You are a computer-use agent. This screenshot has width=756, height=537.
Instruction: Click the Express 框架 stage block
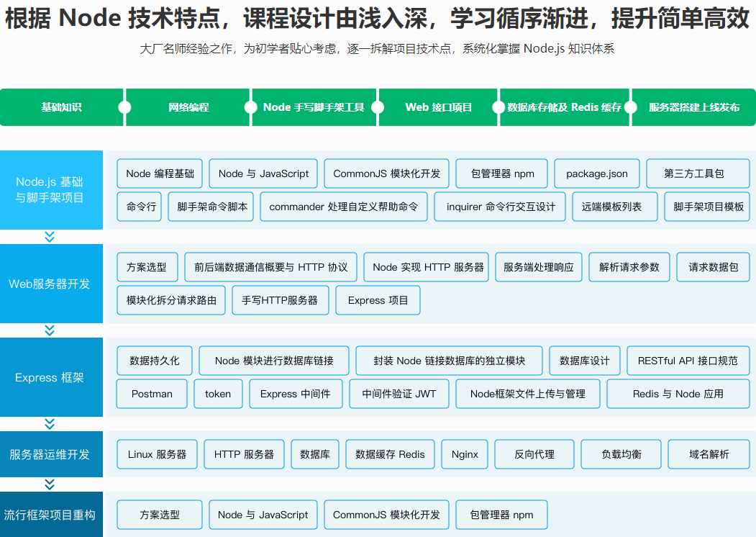click(51, 377)
